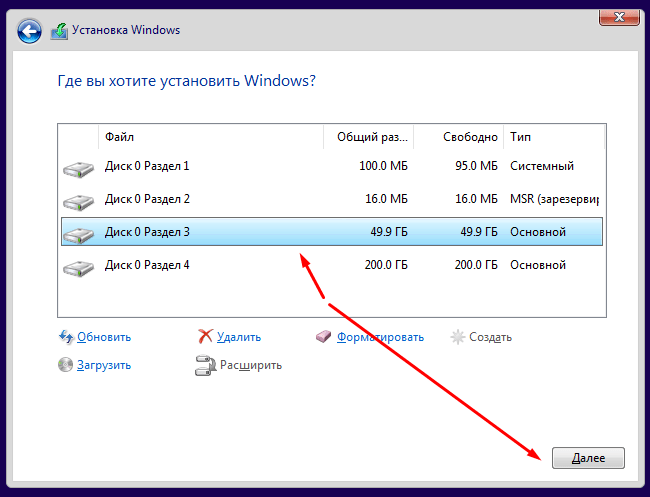Sort by the Общий раз... column header
This screenshot has height=497, width=650.
click(x=369, y=137)
